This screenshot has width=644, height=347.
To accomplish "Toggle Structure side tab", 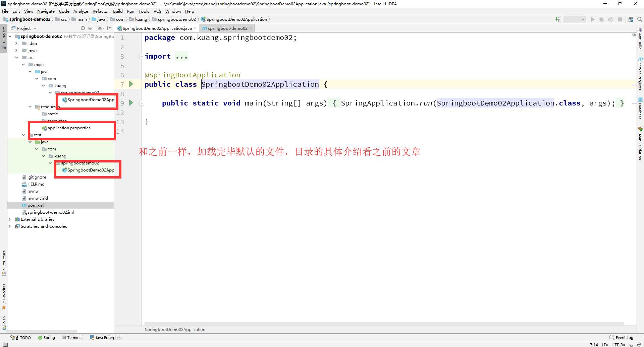I will (4, 263).
